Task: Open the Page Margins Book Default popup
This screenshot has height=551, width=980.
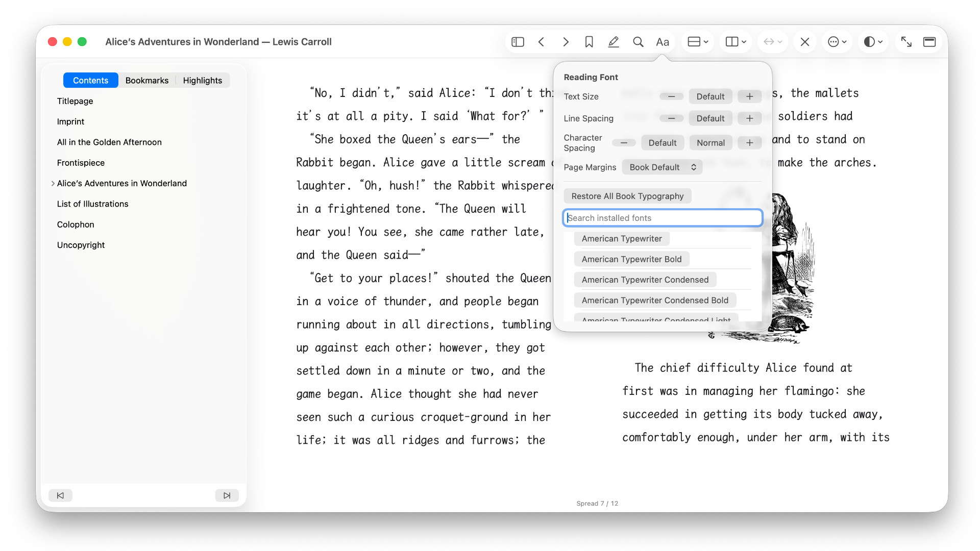Action: pyautogui.click(x=663, y=167)
